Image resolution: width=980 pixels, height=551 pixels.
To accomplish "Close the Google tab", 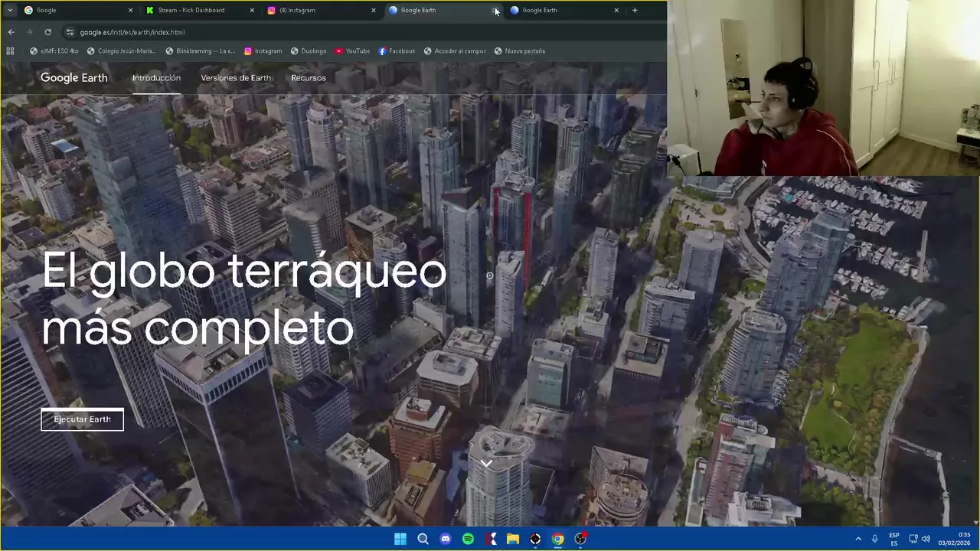I will click(130, 10).
